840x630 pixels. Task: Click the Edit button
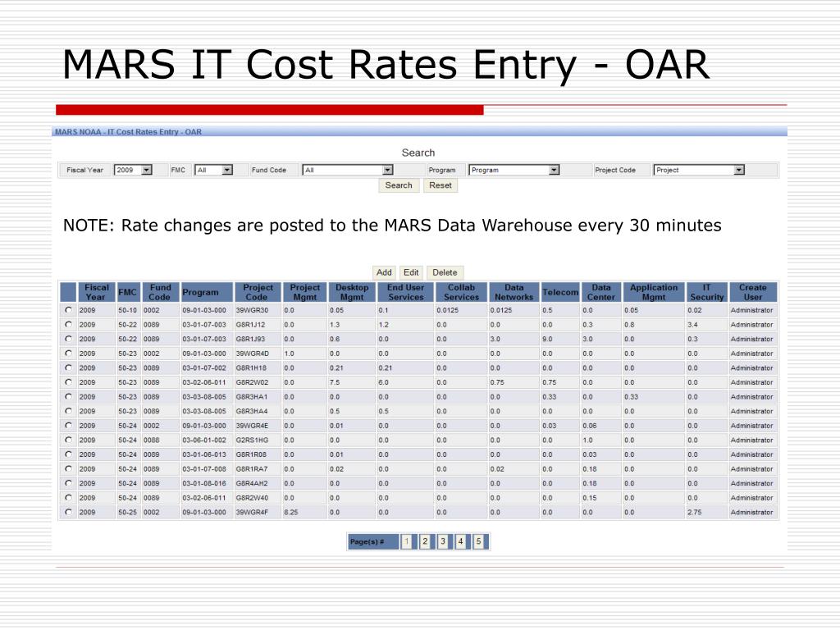coord(411,272)
